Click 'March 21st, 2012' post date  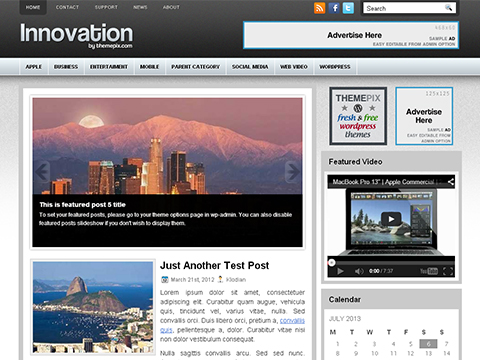coord(192,279)
